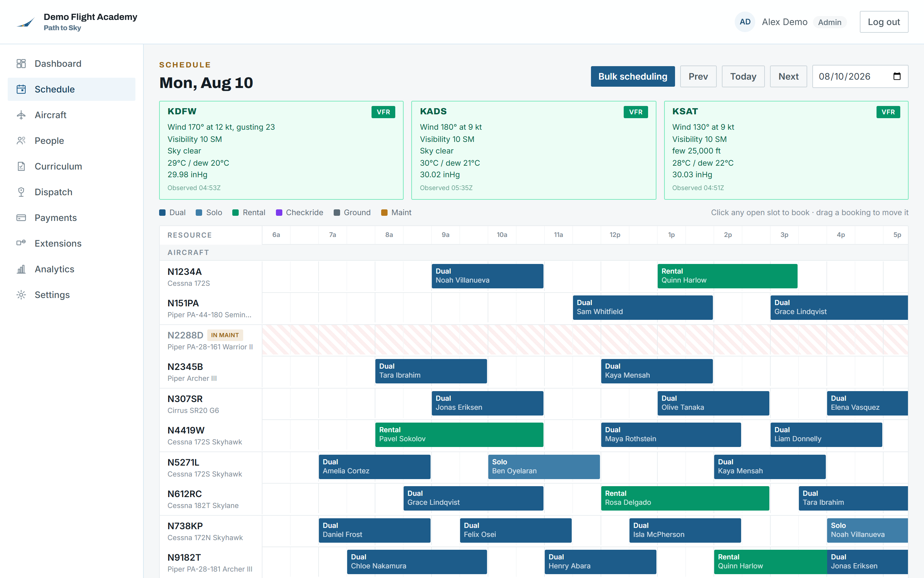Screen dimensions: 924x578
Task: Open Rosa Delgado's Rental booking
Action: pos(685,498)
